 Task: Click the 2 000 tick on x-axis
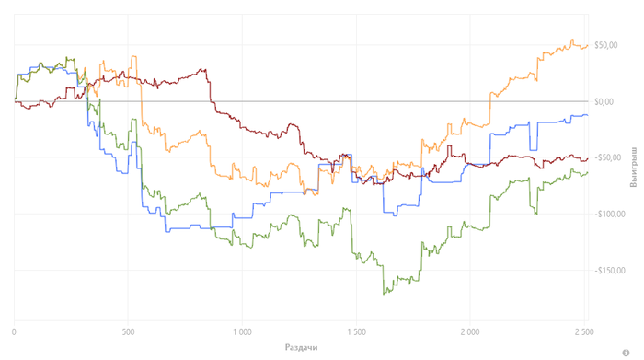tap(470, 331)
